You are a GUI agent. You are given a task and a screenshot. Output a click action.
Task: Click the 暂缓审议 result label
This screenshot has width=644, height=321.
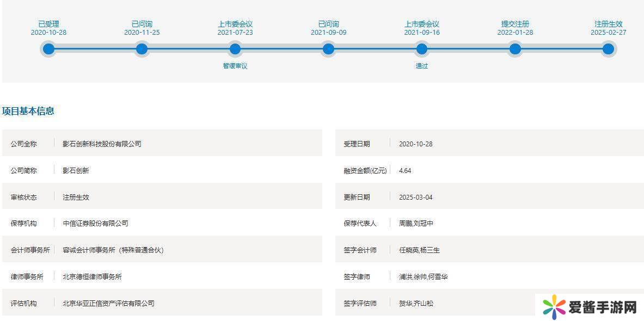235,66
